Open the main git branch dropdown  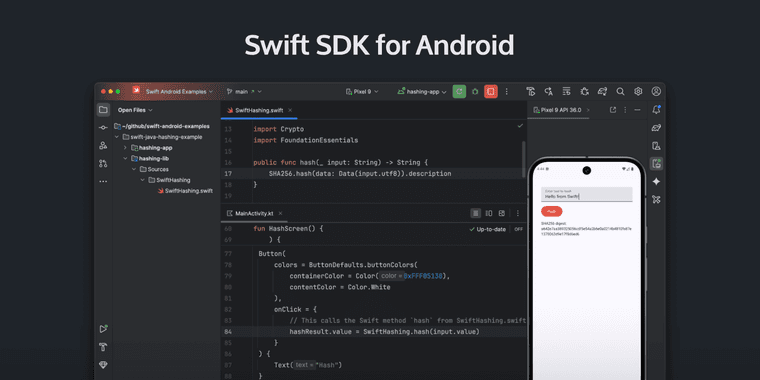(244, 91)
